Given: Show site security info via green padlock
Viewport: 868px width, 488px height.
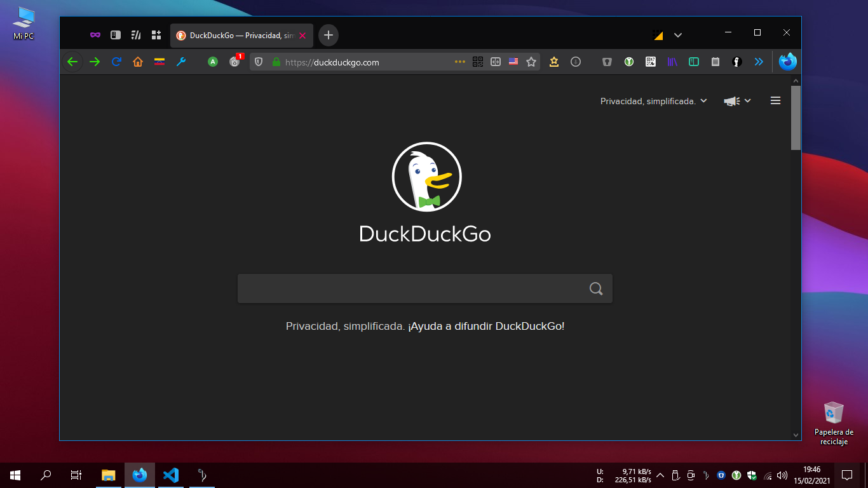Looking at the screenshot, I should pyautogui.click(x=276, y=62).
